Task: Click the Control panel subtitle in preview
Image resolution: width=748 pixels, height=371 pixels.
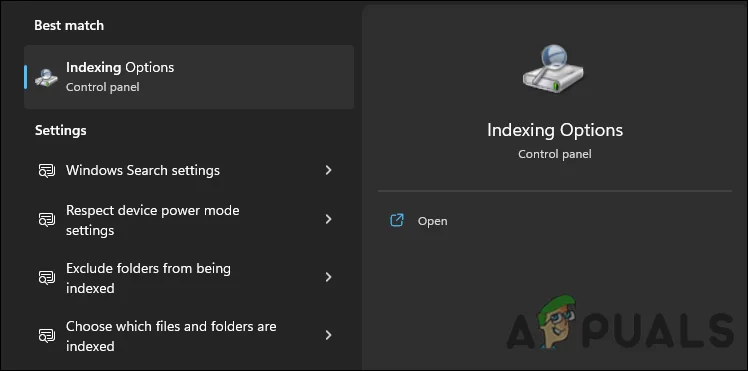Action: [555, 154]
